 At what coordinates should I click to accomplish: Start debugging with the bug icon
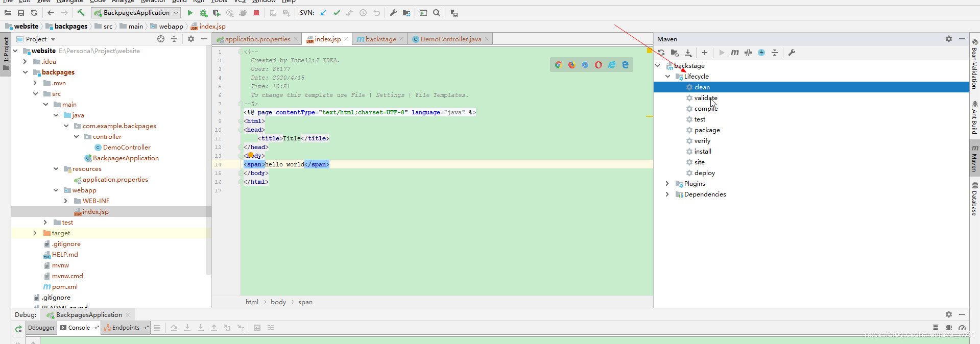click(203, 13)
